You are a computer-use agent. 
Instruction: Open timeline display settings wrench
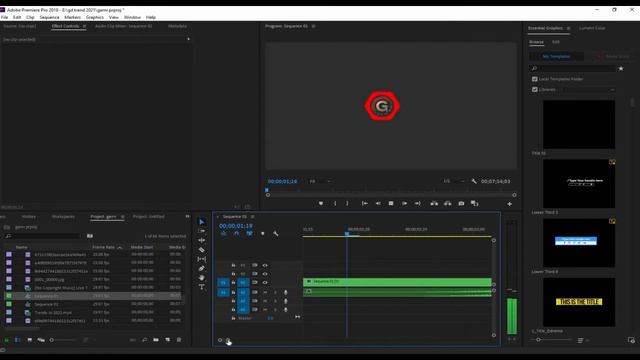click(x=276, y=233)
